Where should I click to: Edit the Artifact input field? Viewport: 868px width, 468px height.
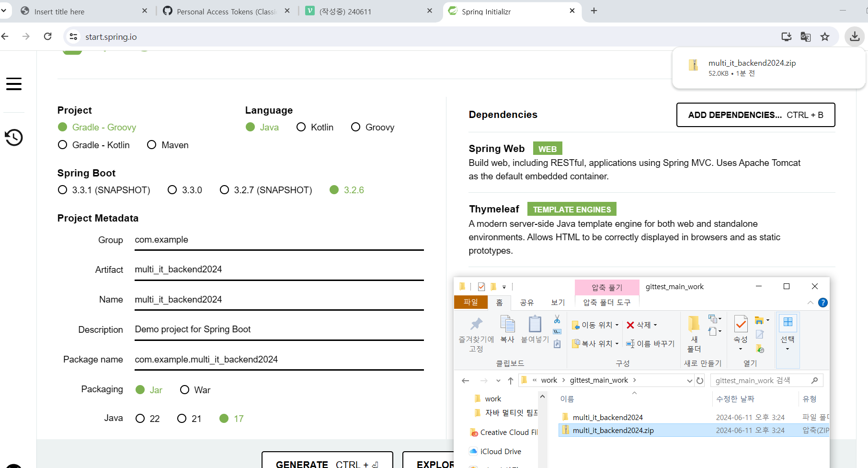(279, 269)
